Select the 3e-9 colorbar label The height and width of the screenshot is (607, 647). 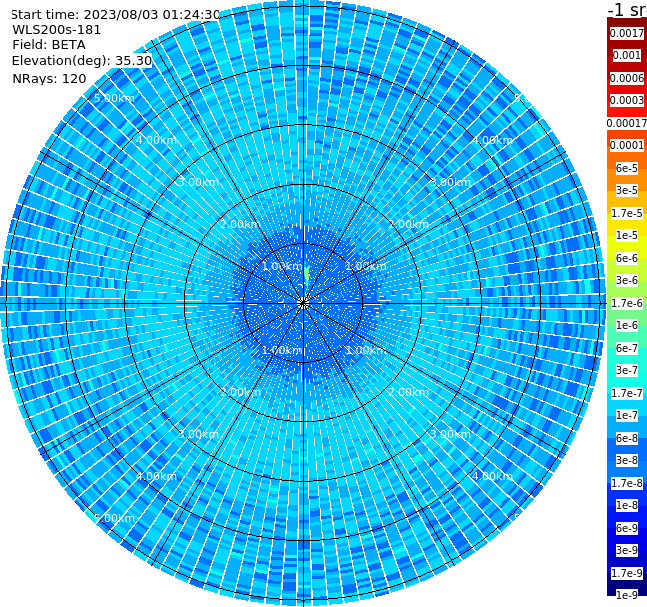[x=627, y=550]
